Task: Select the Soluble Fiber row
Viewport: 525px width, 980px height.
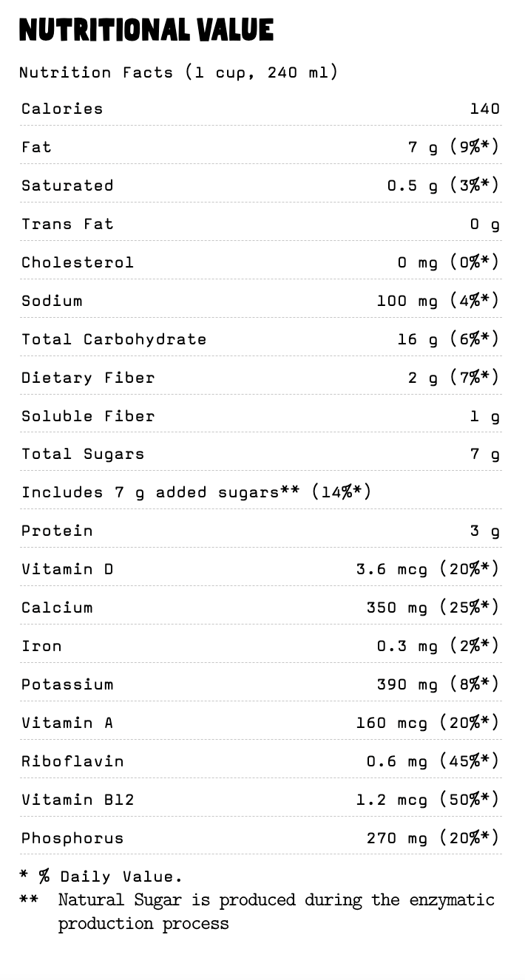Action: click(x=261, y=415)
